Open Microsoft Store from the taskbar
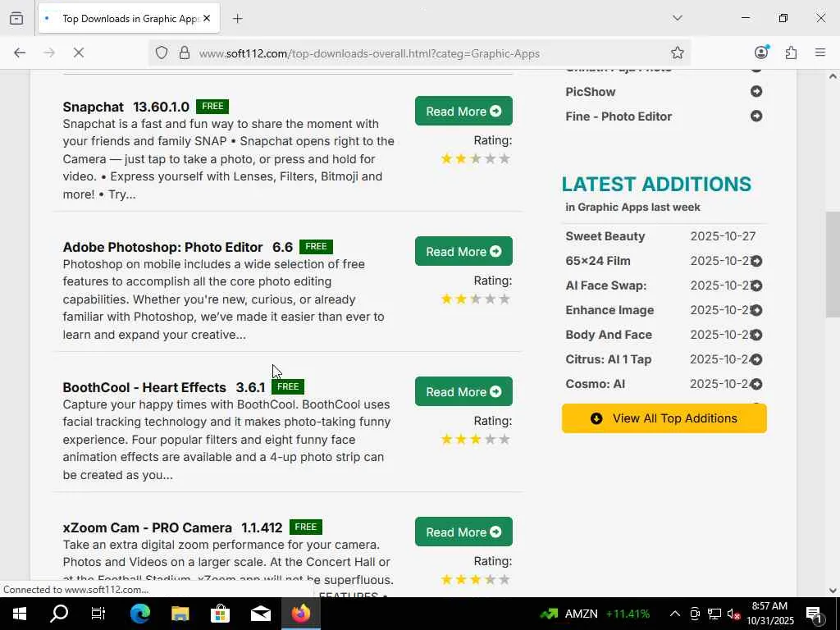The image size is (840, 630). (x=220, y=614)
